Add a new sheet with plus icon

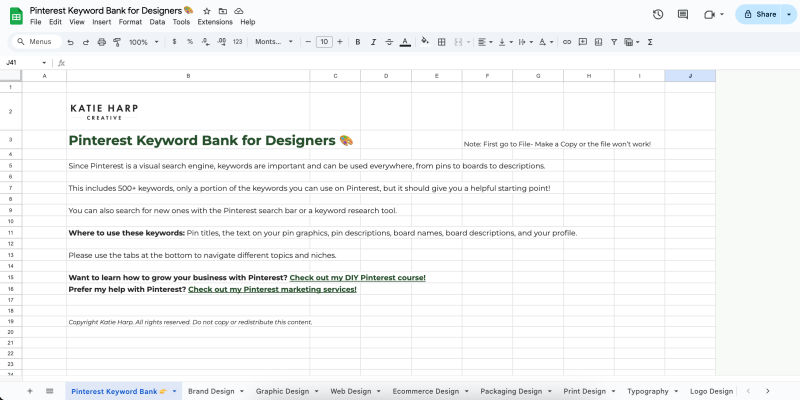[x=30, y=391]
